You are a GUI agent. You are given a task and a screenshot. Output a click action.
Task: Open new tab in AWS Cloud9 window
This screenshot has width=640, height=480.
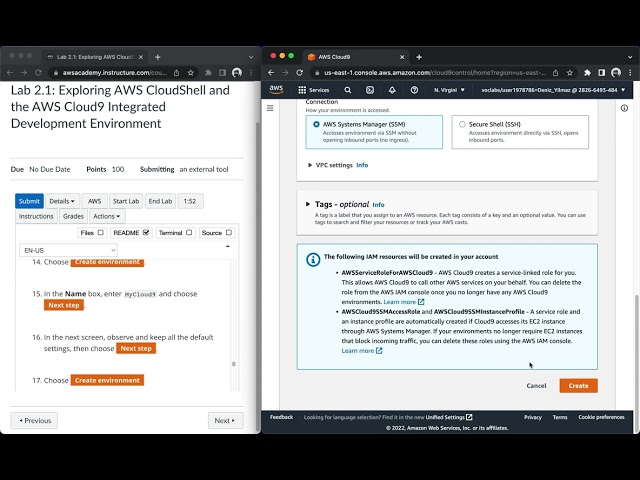click(419, 57)
